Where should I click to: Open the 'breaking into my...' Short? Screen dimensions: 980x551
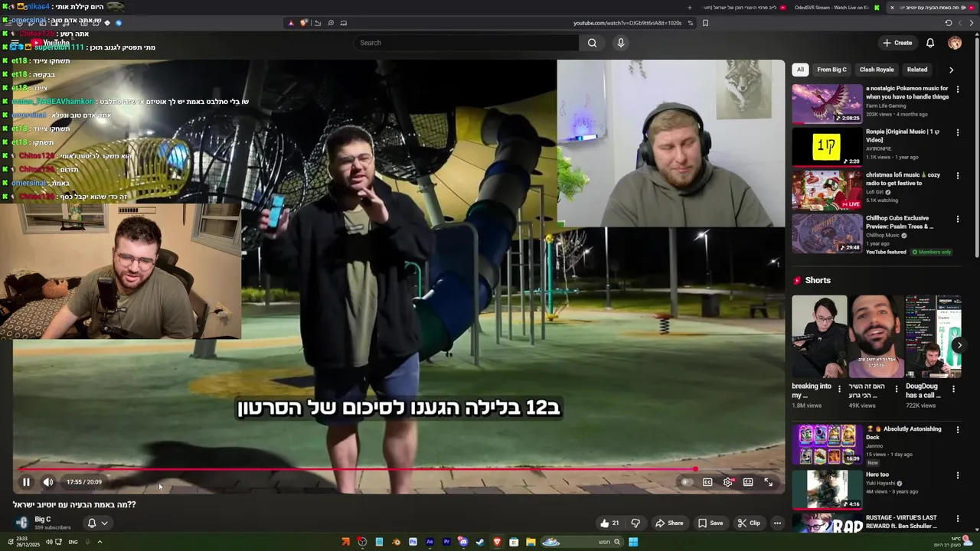click(819, 337)
